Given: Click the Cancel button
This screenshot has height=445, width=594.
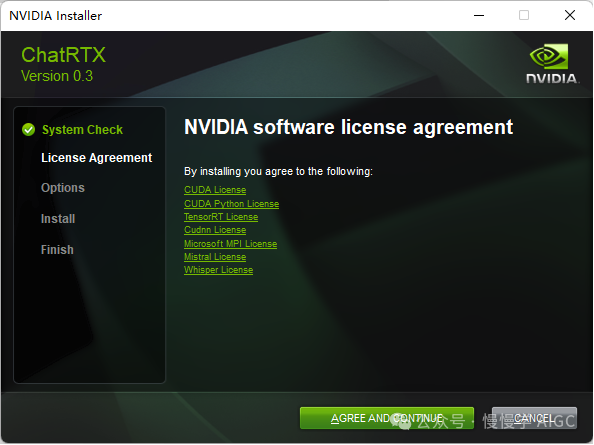Looking at the screenshot, I should point(535,418).
